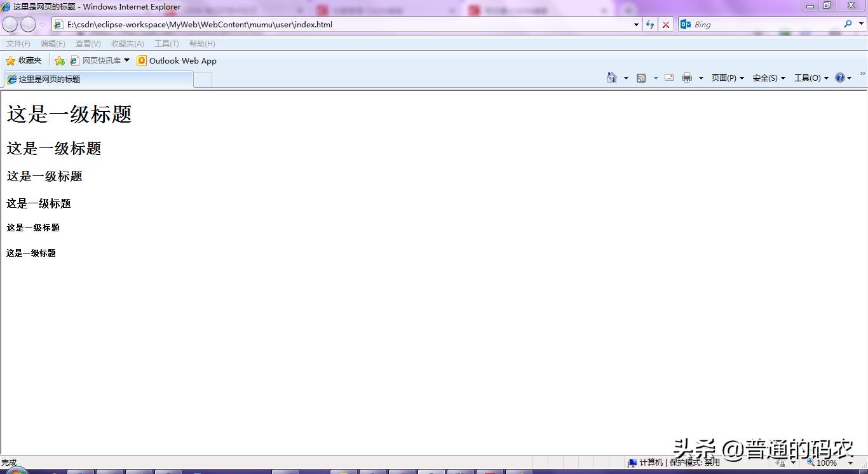This screenshot has height=474, width=868.
Task: Click the Refresh page button
Action: tap(650, 25)
